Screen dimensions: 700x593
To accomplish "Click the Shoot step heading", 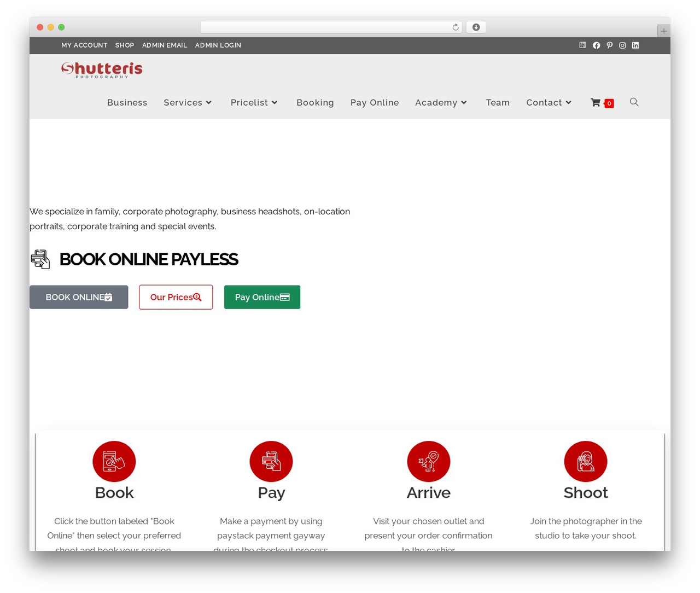I will (586, 493).
